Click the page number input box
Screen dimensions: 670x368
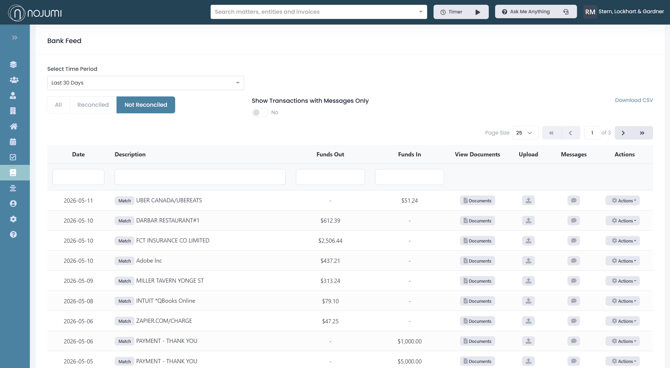coord(592,133)
